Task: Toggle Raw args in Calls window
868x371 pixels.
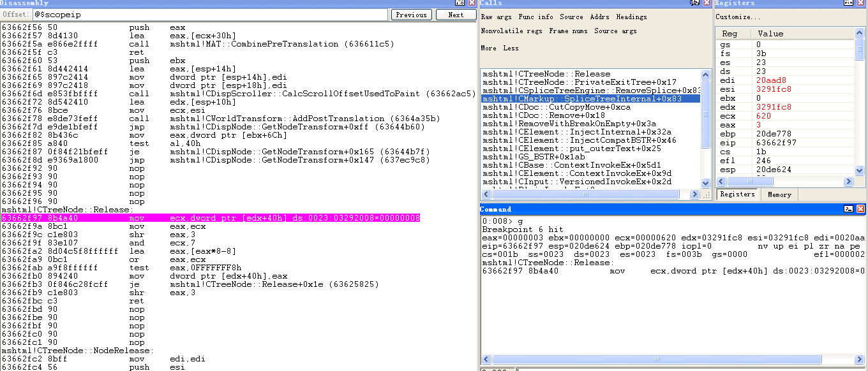Action: click(496, 17)
